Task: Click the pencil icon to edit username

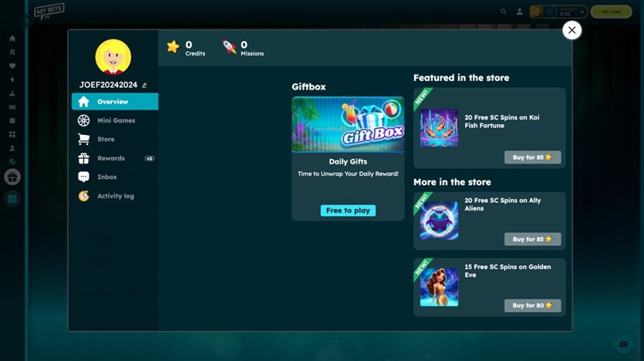Action: tap(144, 86)
